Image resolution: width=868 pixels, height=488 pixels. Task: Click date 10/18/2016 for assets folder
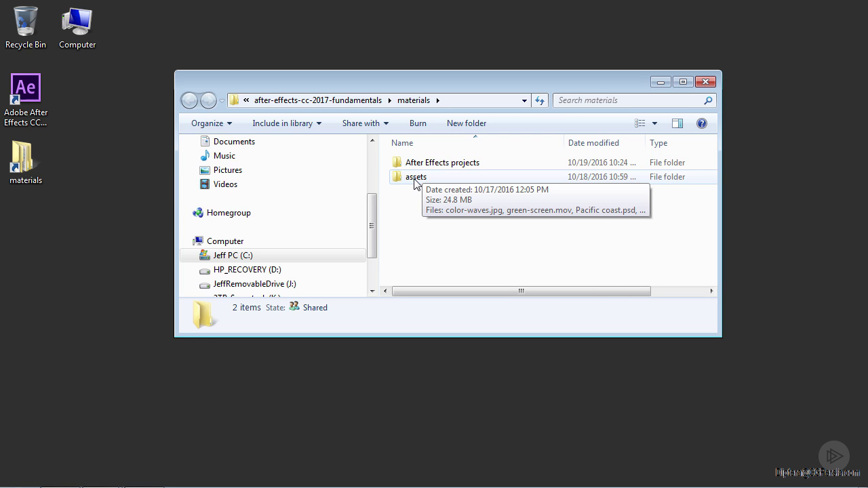[602, 177]
